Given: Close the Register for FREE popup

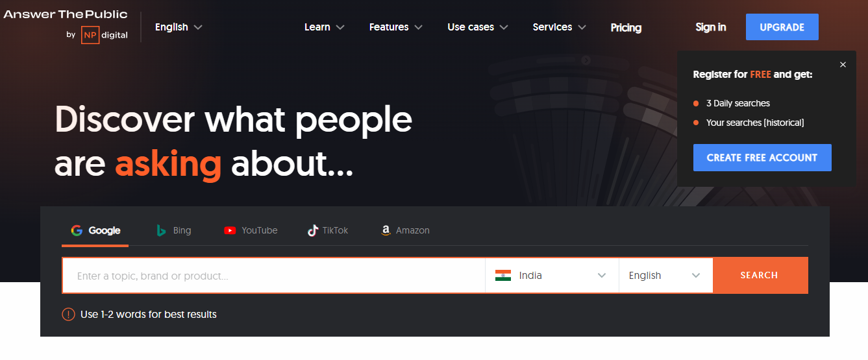Looking at the screenshot, I should (x=843, y=65).
